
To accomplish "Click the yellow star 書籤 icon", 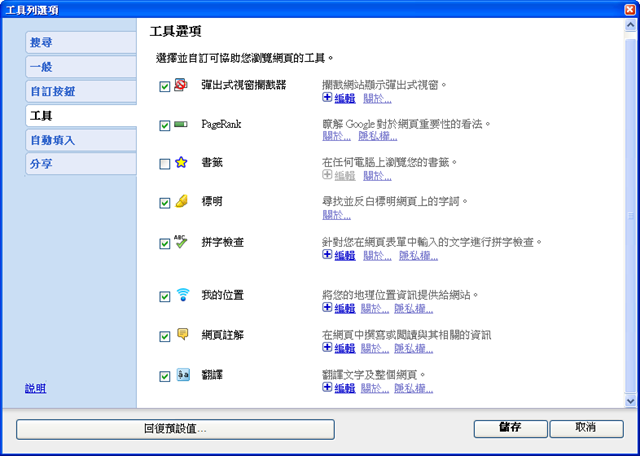I will pyautogui.click(x=181, y=163).
